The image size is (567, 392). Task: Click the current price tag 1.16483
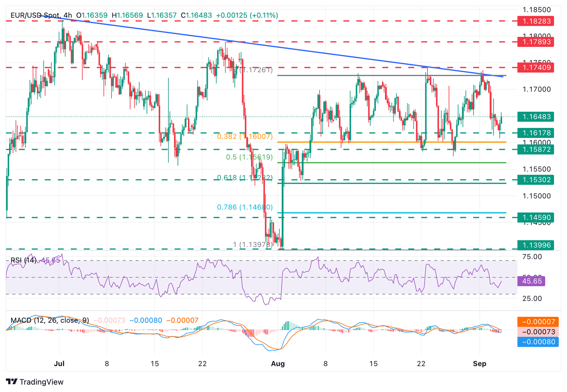(x=536, y=117)
